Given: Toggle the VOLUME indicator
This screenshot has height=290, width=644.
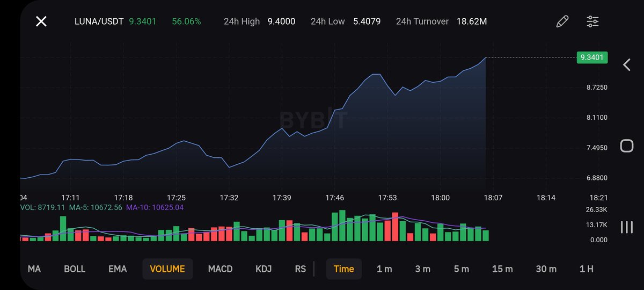Looking at the screenshot, I should 167,269.
